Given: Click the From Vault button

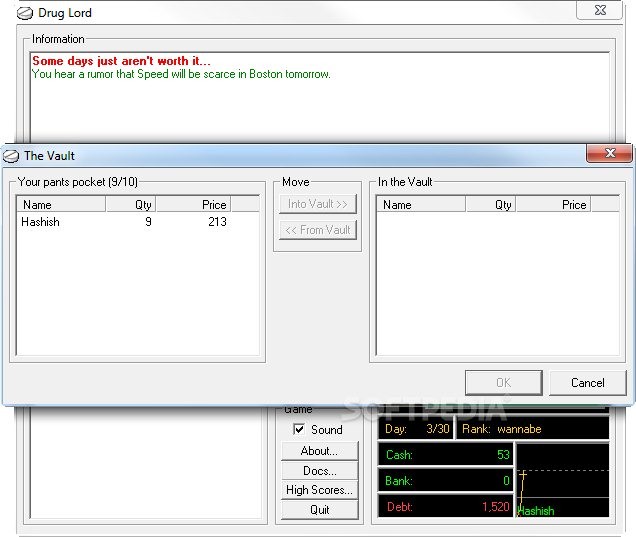Looking at the screenshot, I should pyautogui.click(x=318, y=230).
